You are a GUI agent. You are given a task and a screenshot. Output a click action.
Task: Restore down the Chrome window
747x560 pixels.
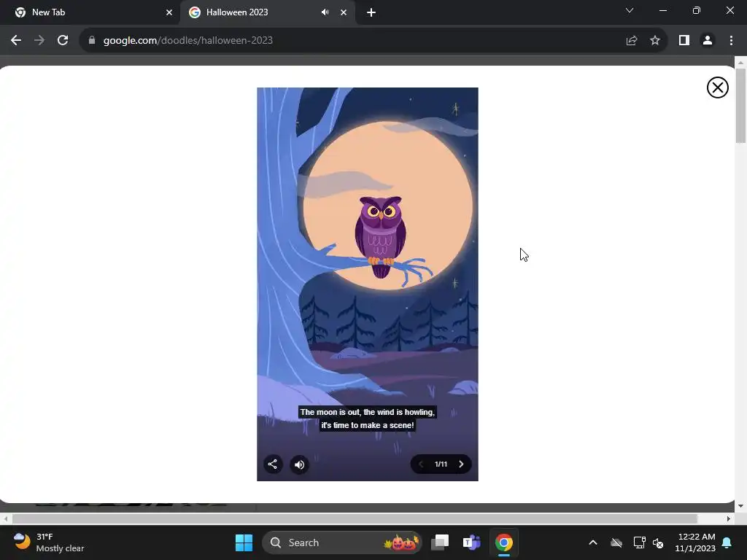pos(697,10)
